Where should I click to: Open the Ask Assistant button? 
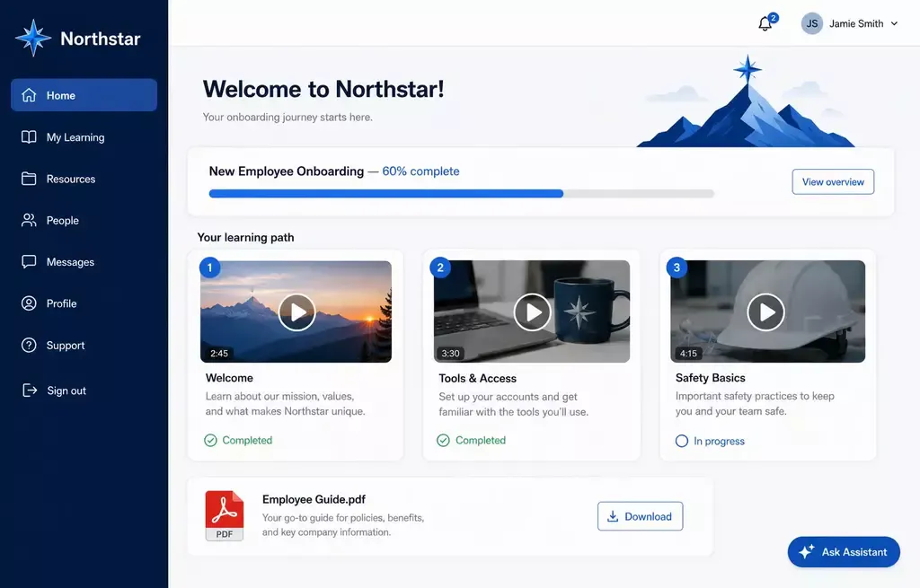coord(843,552)
